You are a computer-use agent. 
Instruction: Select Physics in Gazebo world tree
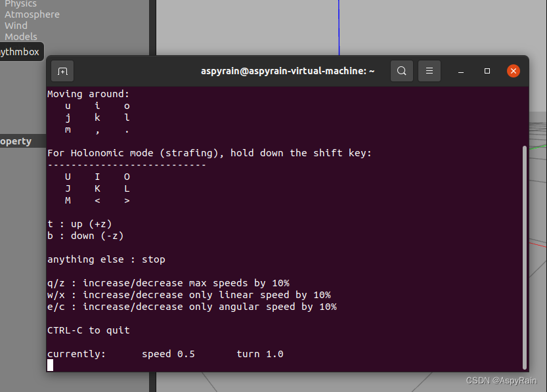coord(20,4)
